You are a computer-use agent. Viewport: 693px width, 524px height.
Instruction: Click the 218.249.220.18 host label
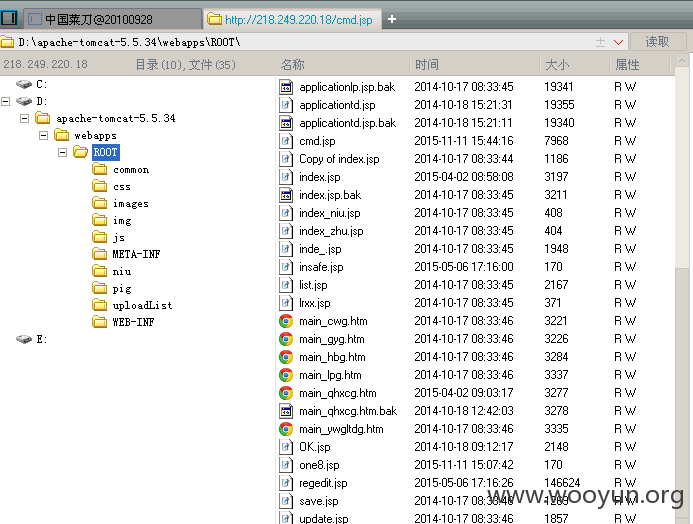(x=46, y=65)
